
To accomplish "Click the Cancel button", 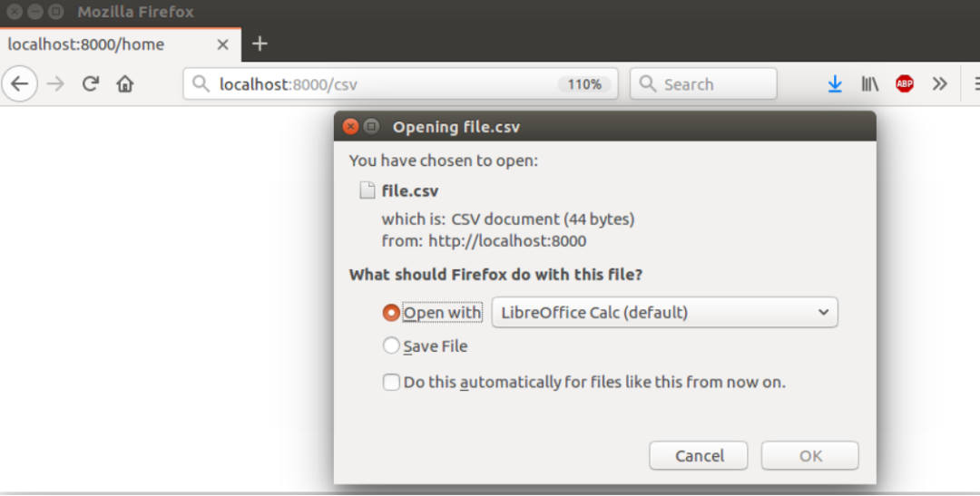I will 698,455.
